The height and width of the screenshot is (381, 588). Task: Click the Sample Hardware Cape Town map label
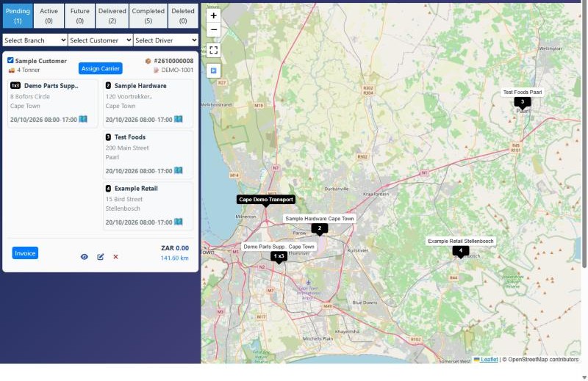[x=320, y=219]
